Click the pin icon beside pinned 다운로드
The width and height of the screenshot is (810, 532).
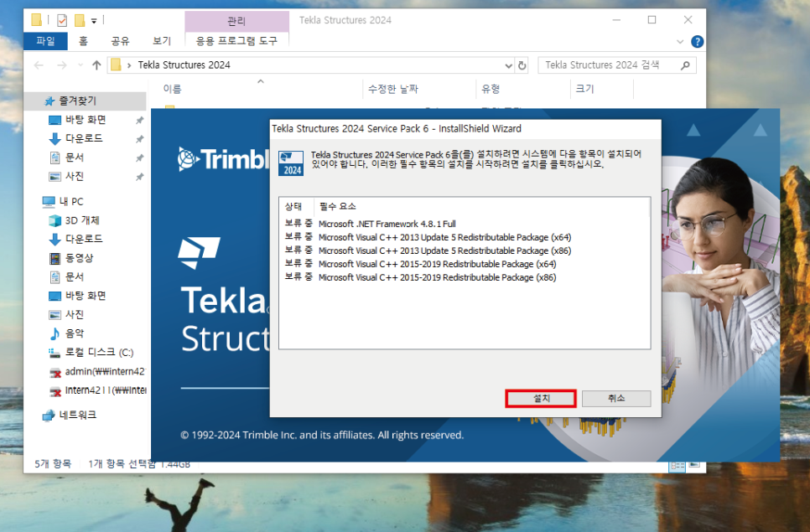139,139
